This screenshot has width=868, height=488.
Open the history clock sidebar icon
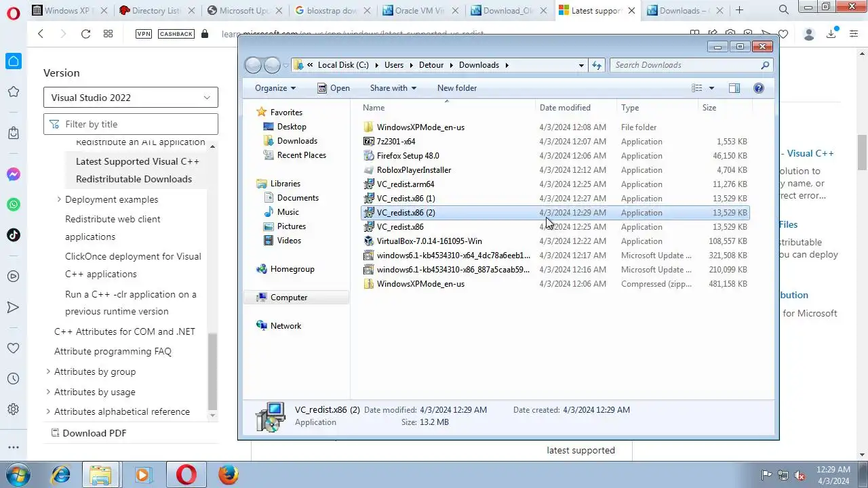pyautogui.click(x=14, y=379)
